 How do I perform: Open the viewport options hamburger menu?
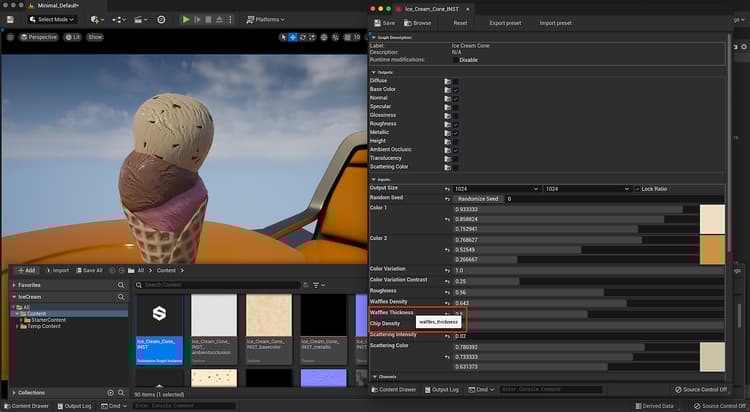10,37
